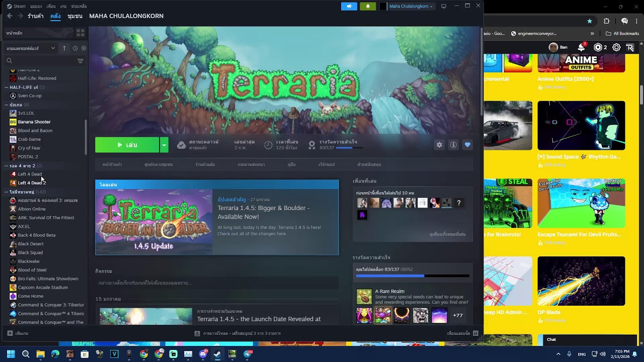Open Windows taskbar search
The image size is (644, 362).
coord(26,354)
